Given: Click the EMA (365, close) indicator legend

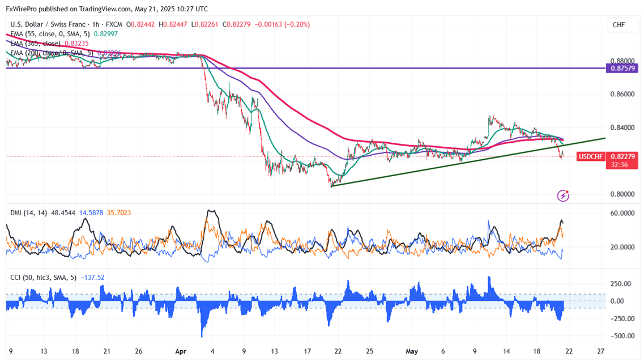Looking at the screenshot, I should (35, 44).
